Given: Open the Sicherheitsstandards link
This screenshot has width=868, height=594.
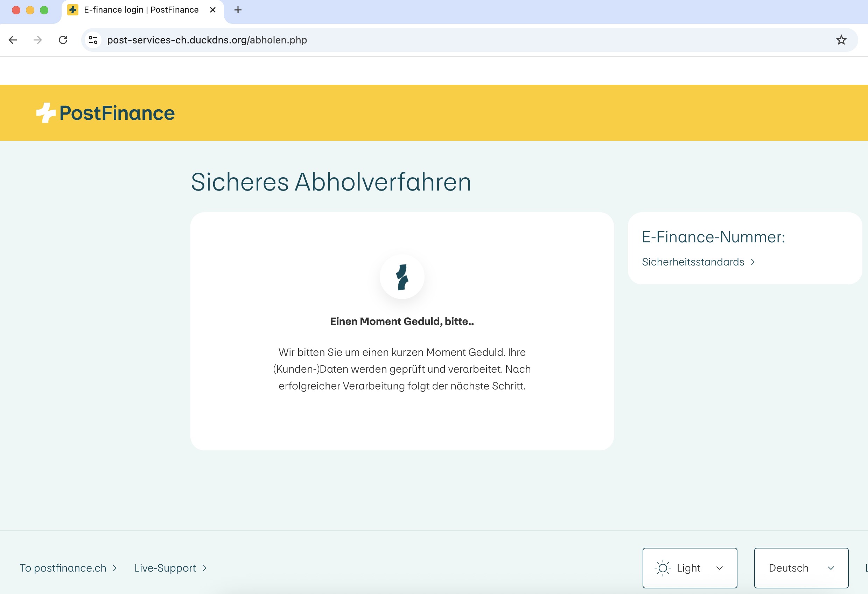Looking at the screenshot, I should click(699, 262).
